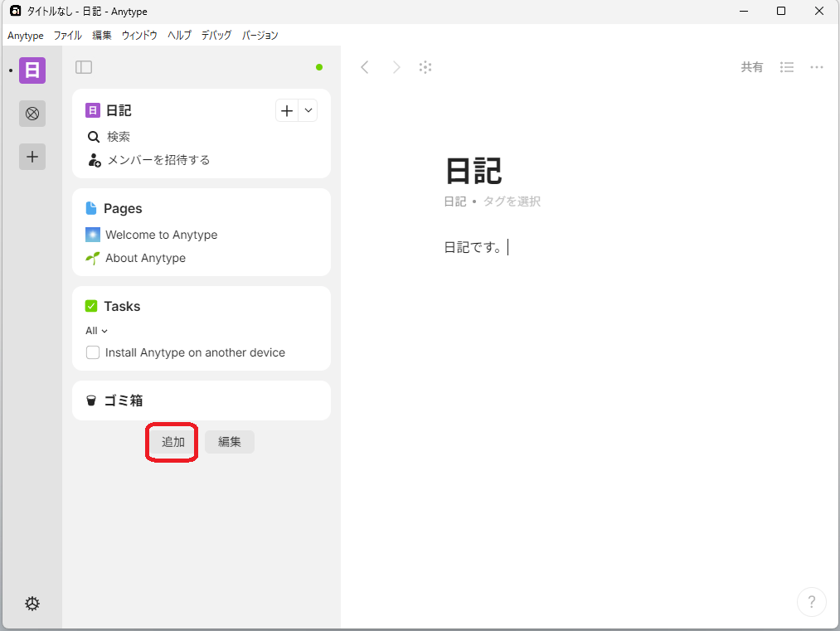The image size is (840, 631).
Task: Expand the new object type dropdown arrow
Action: click(308, 110)
